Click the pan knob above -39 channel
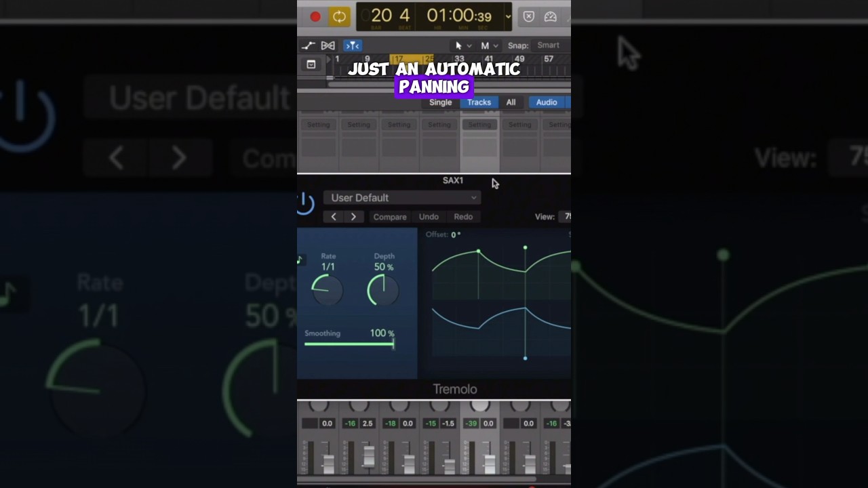The width and height of the screenshot is (868, 488). (480, 405)
